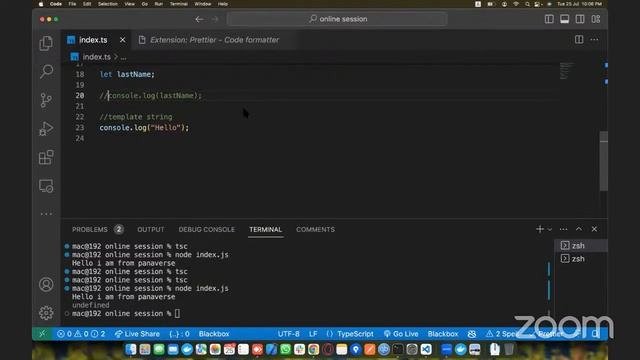640x360 pixels.
Task: Click the {..}: 0 status bar item
Action: pyautogui.click(x=179, y=334)
